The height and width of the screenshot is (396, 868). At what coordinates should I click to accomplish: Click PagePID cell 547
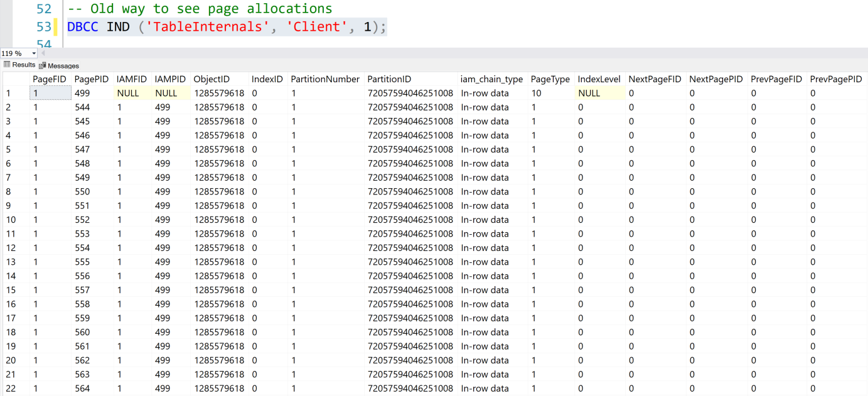[x=92, y=149]
